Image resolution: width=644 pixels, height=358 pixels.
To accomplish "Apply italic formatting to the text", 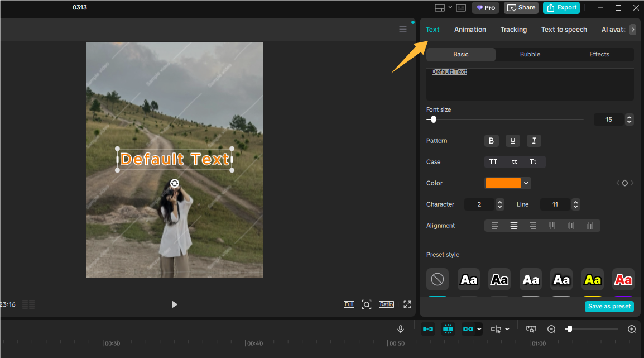I will [534, 141].
